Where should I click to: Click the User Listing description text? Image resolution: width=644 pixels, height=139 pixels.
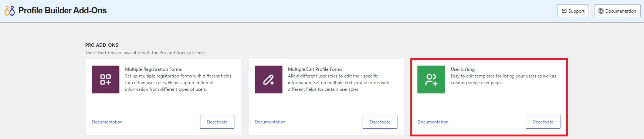click(504, 79)
